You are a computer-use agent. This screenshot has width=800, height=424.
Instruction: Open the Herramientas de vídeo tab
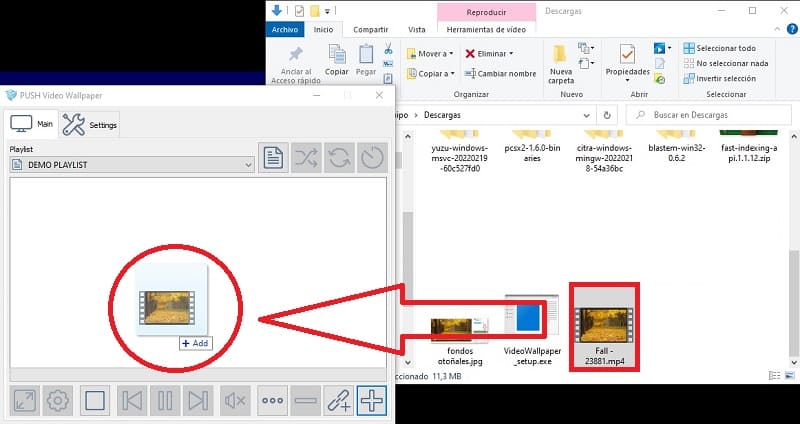(486, 30)
